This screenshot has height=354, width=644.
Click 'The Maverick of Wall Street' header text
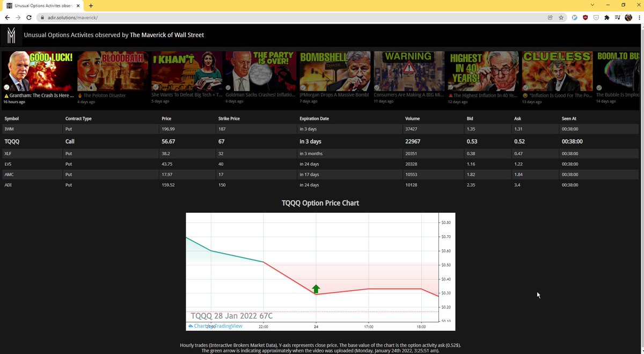coord(167,35)
